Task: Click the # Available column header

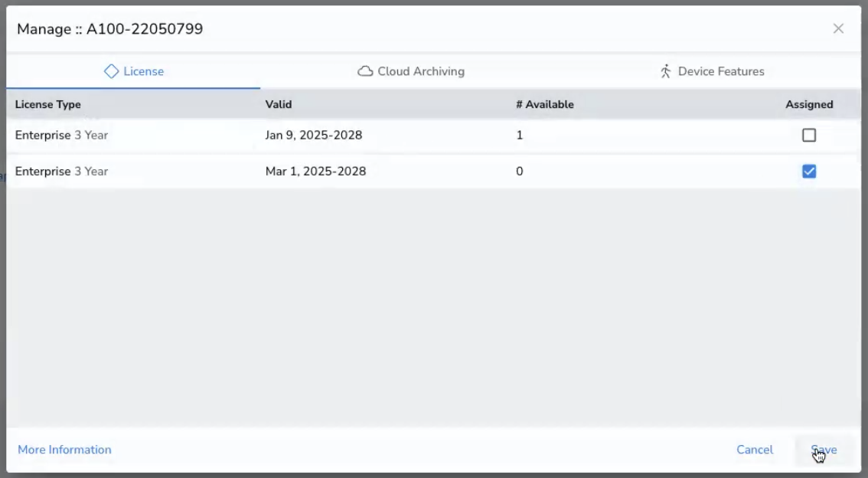Action: (545, 105)
